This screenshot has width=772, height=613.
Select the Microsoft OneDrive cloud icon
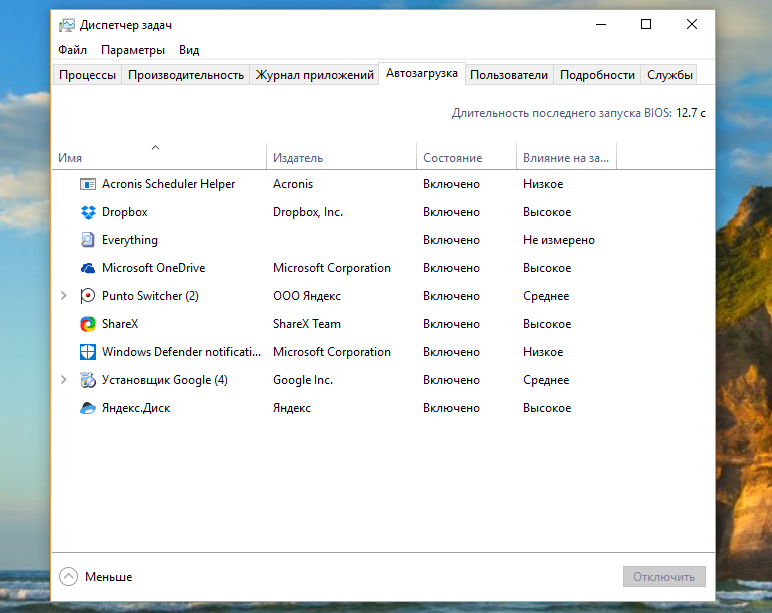pyautogui.click(x=88, y=268)
